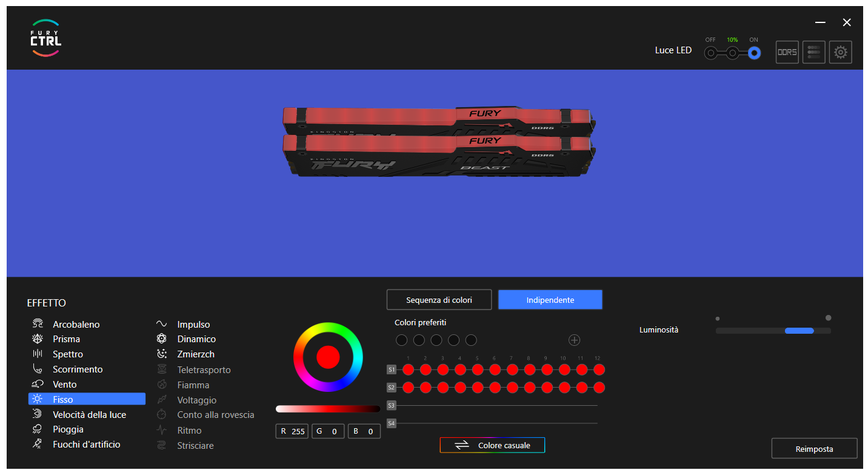This screenshot has height=470, width=868.
Task: Click the Conto alla rovescia icon
Action: coord(162,415)
